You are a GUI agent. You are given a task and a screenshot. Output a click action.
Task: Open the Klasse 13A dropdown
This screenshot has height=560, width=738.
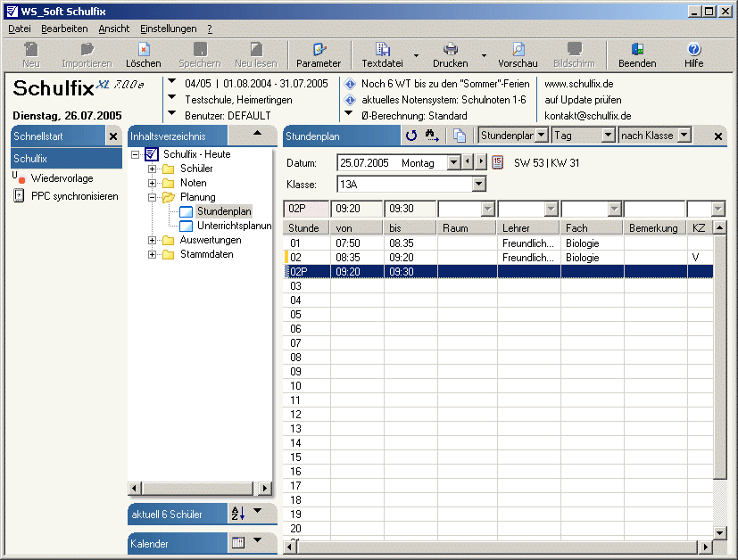478,184
